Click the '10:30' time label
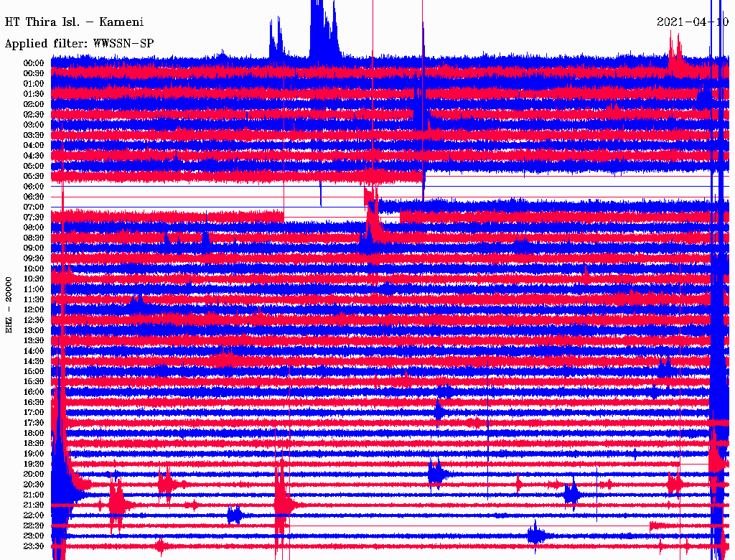The image size is (735, 560). point(34,279)
